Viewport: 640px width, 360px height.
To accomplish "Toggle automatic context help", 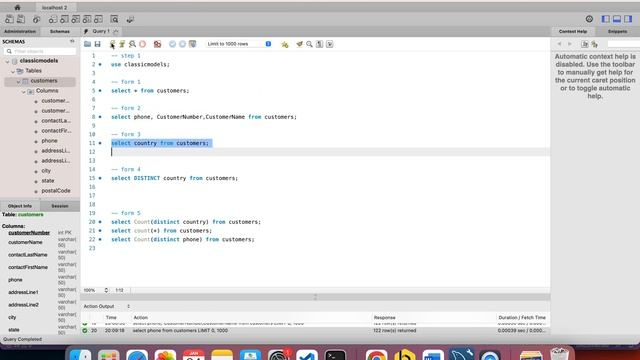I will (595, 44).
